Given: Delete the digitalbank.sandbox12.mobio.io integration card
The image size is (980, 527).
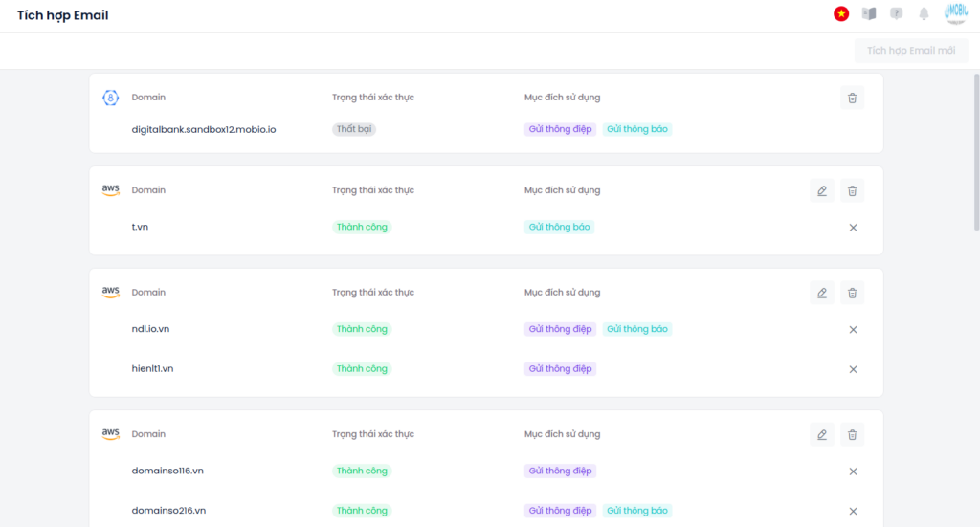Looking at the screenshot, I should 852,98.
